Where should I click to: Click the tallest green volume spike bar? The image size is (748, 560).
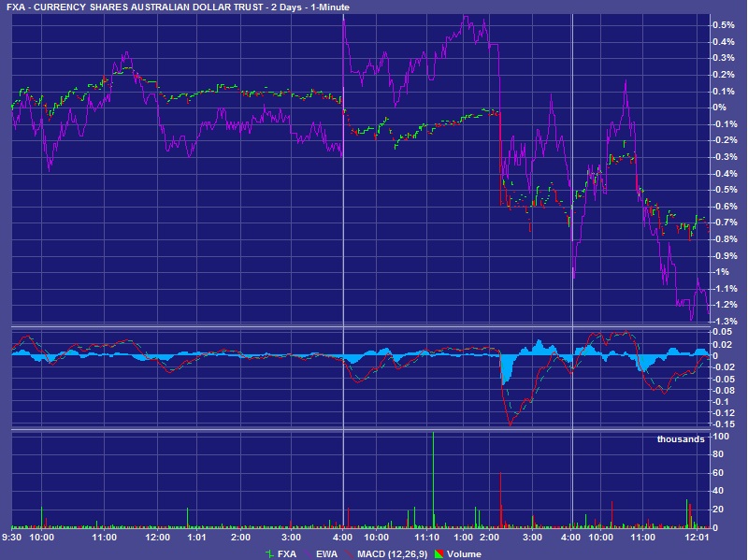[433, 480]
